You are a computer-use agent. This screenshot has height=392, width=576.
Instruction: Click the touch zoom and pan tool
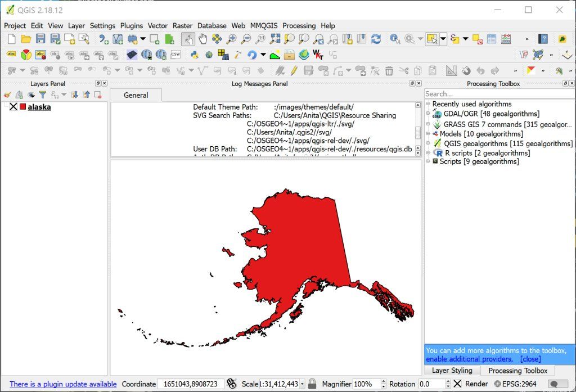point(188,39)
